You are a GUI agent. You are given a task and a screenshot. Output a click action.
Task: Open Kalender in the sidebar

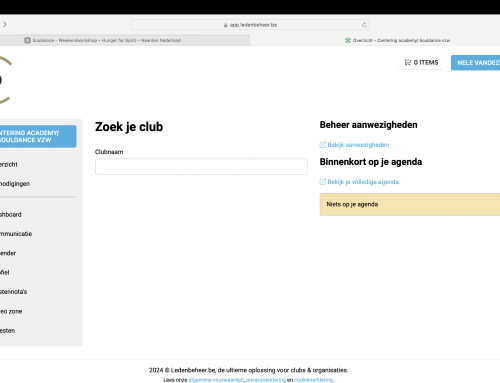8,253
